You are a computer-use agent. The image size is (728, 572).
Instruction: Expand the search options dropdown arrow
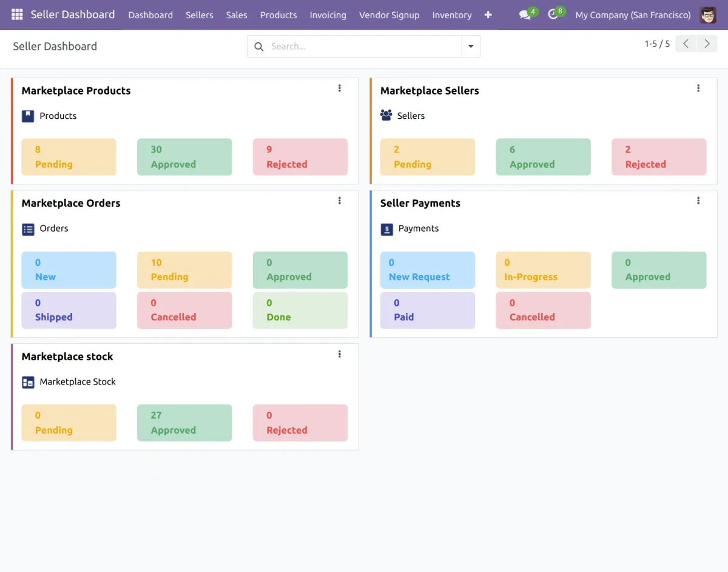[471, 47]
